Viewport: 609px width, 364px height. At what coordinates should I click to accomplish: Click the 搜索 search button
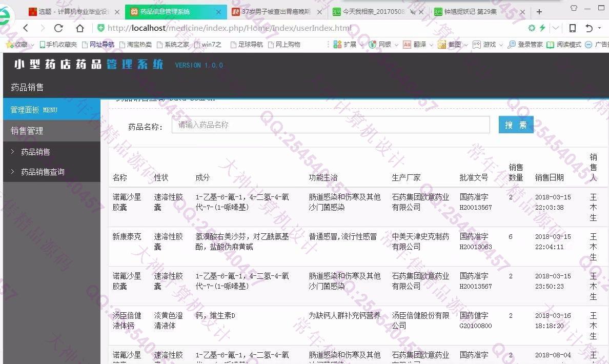pos(516,125)
